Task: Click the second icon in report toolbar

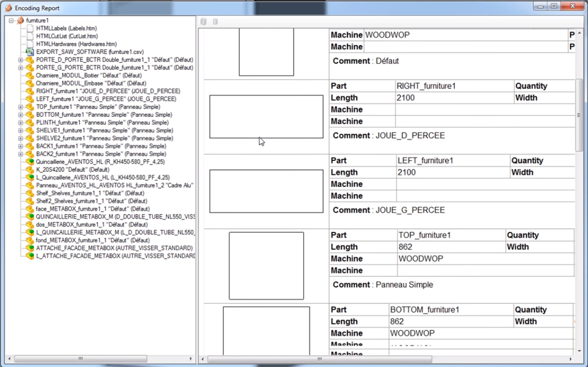Action: click(x=215, y=22)
